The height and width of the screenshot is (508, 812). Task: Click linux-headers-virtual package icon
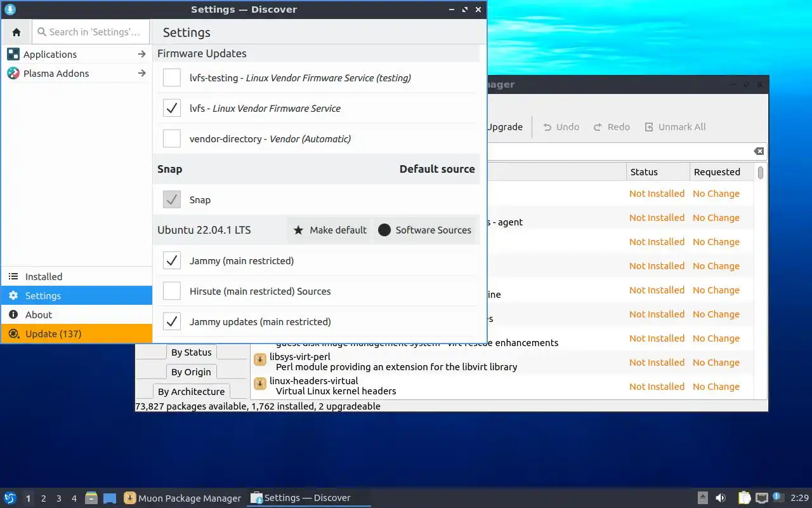pyautogui.click(x=259, y=384)
